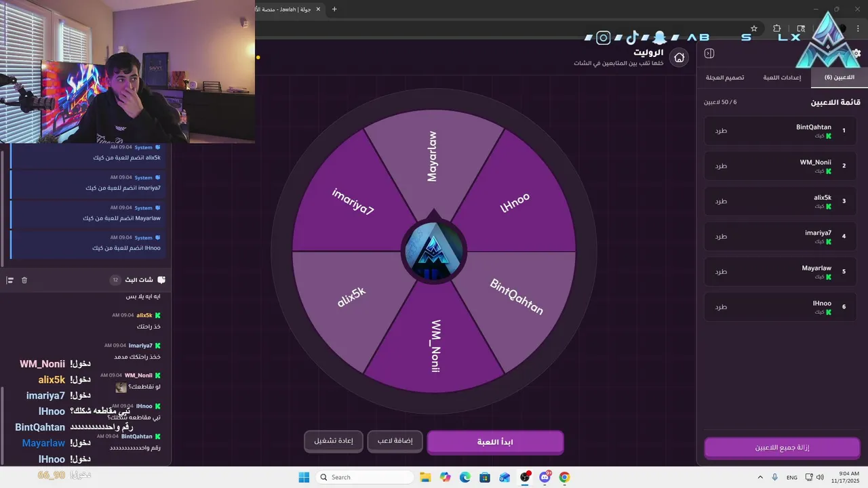Click إضافة لاعب to add a player
868x488 pixels.
(395, 441)
